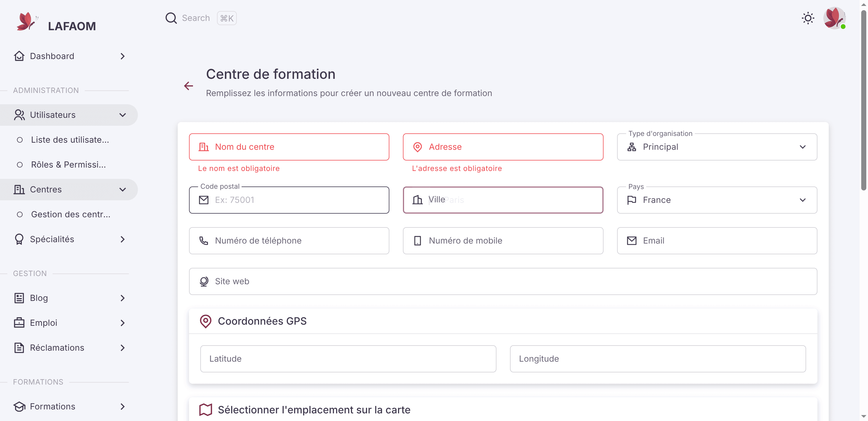Focus the Numéro de téléphone field
Image resolution: width=868 pixels, height=421 pixels.
coord(289,241)
